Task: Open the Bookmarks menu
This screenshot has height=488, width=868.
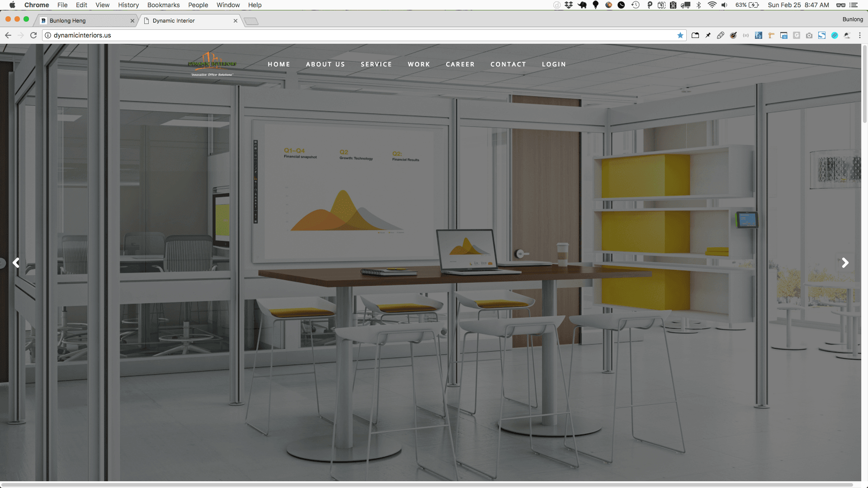Action: [163, 5]
